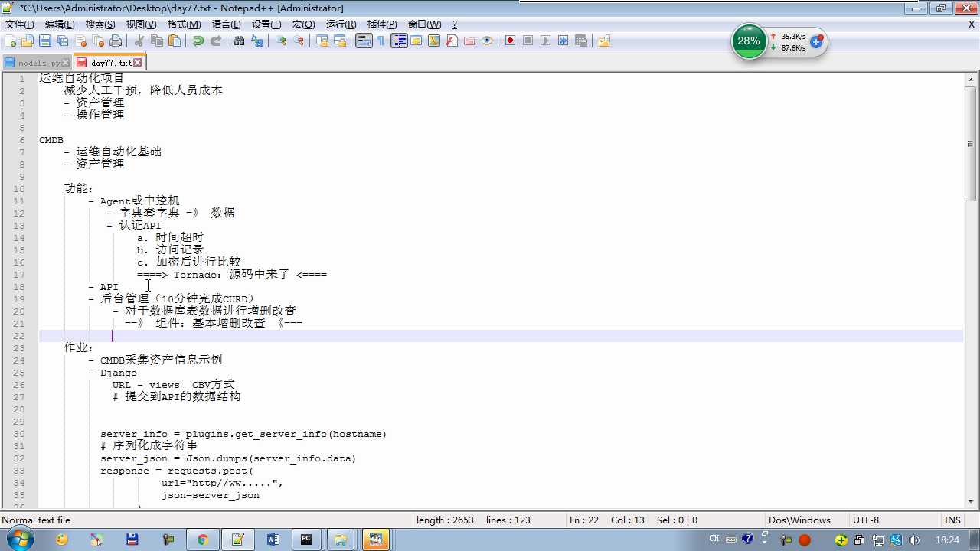Open the 文件(F) menu
Screen dimensions: 980x551
coord(19,24)
